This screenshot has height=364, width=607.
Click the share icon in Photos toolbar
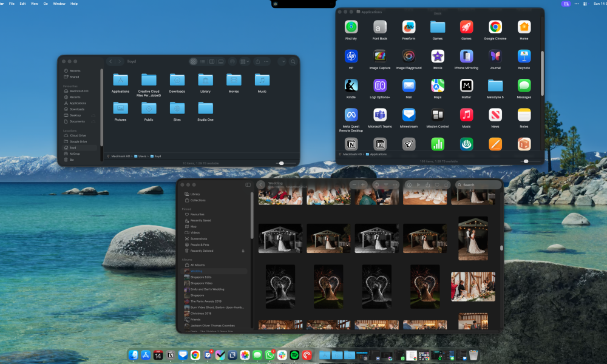coord(428,184)
